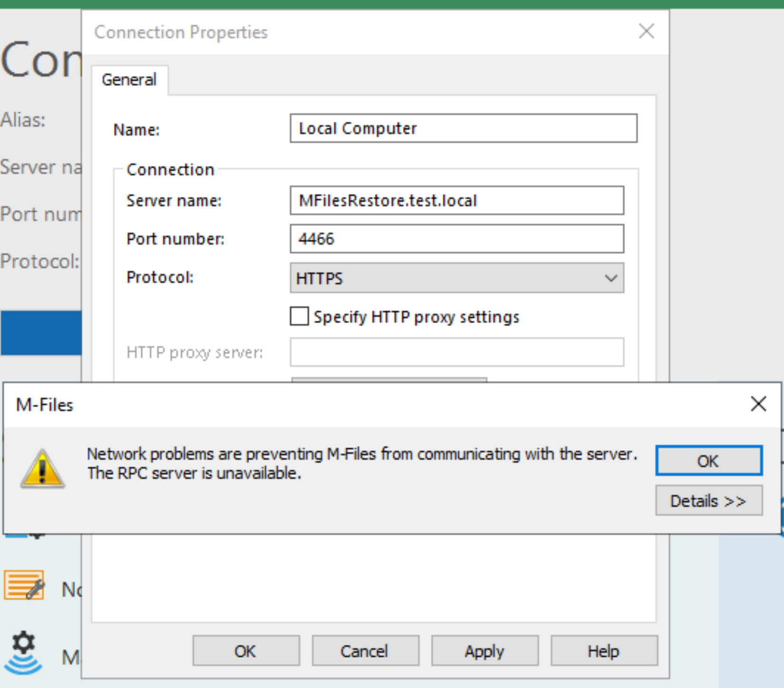
Task: Close the Connection Properties window
Action: coord(646,32)
